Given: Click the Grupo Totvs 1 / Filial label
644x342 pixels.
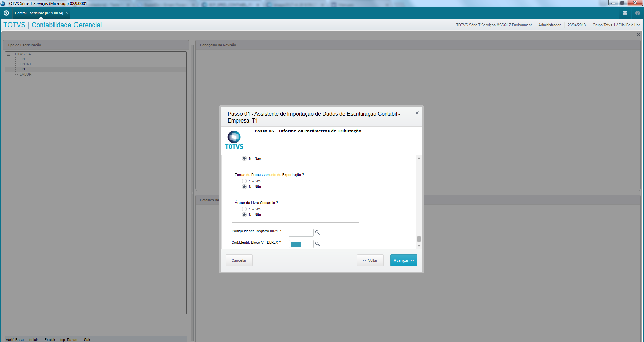Looking at the screenshot, I should coord(616,25).
